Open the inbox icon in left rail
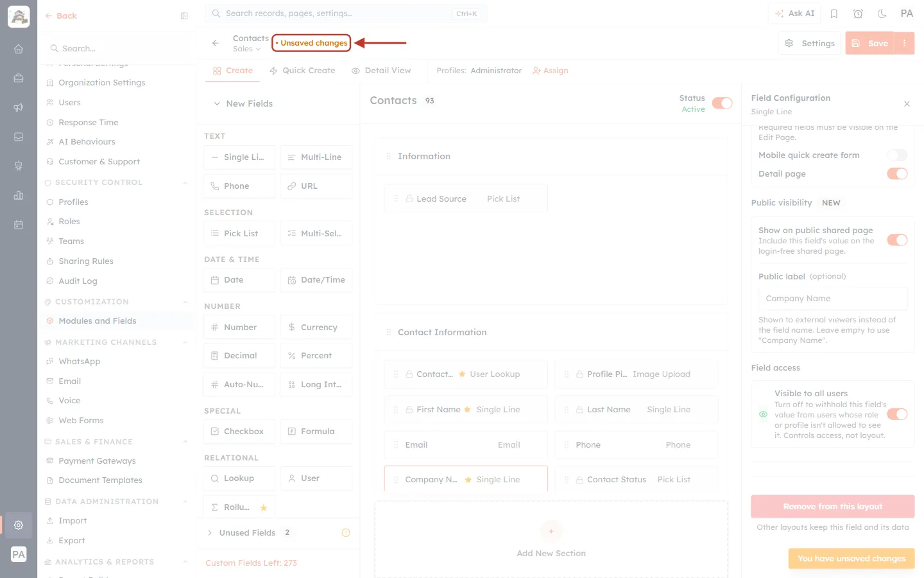The width and height of the screenshot is (924, 578). 19,137
